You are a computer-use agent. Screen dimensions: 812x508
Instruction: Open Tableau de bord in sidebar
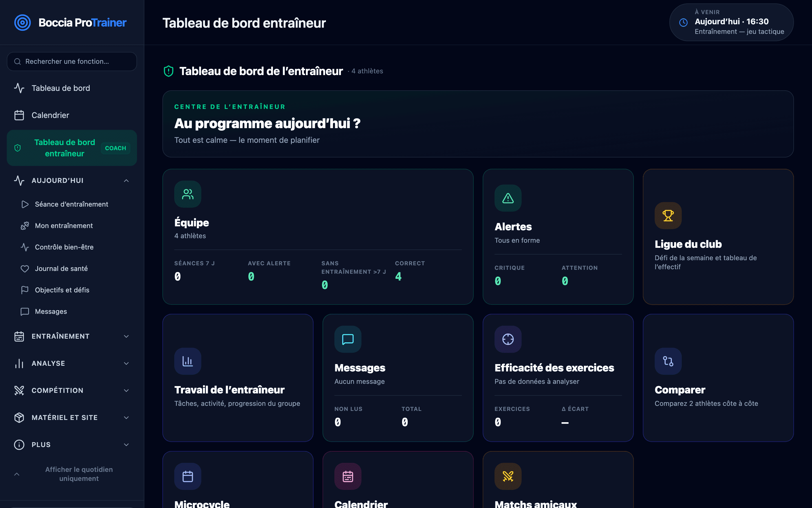pyautogui.click(x=72, y=88)
